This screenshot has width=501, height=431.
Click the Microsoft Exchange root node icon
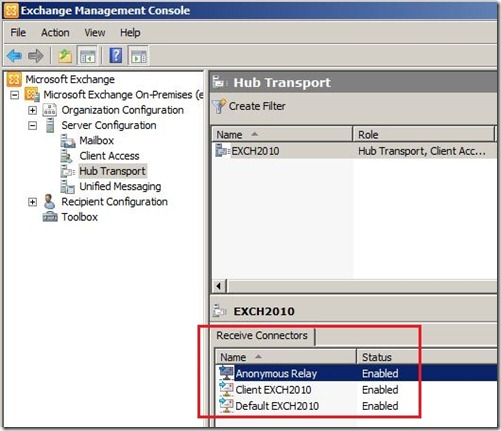pos(14,79)
